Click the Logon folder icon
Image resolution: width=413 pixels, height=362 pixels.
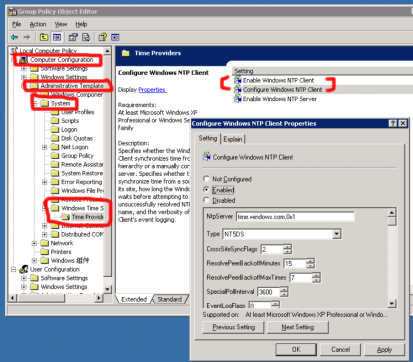pos(55,129)
